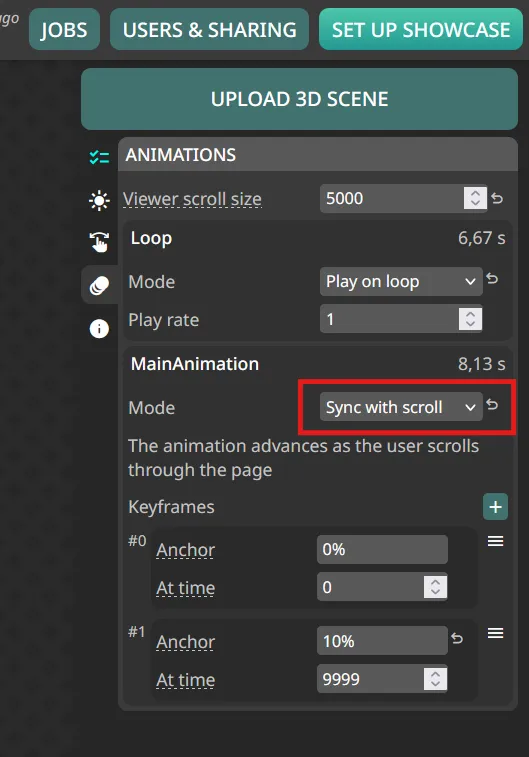Open the lighting sun sidebar tab
This screenshot has width=529, height=757.
tap(99, 200)
